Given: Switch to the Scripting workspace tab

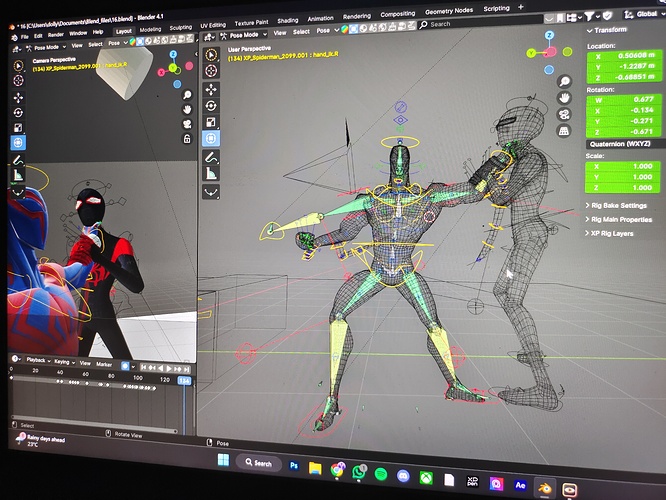Looking at the screenshot, I should [x=496, y=8].
